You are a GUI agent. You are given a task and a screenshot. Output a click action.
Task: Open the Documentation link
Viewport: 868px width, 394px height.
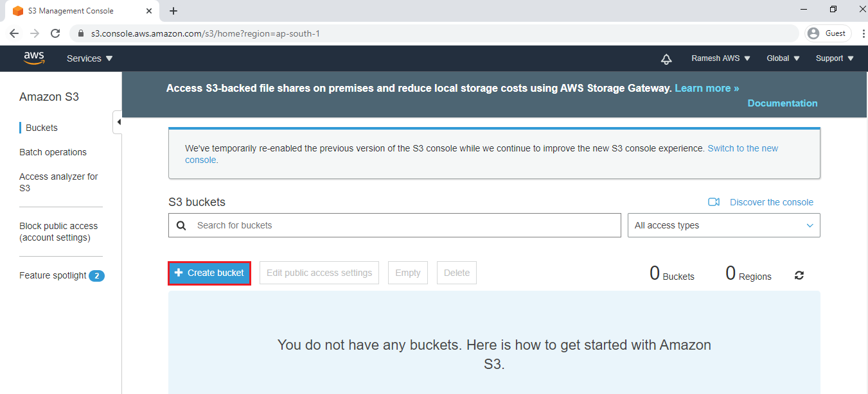coord(783,103)
